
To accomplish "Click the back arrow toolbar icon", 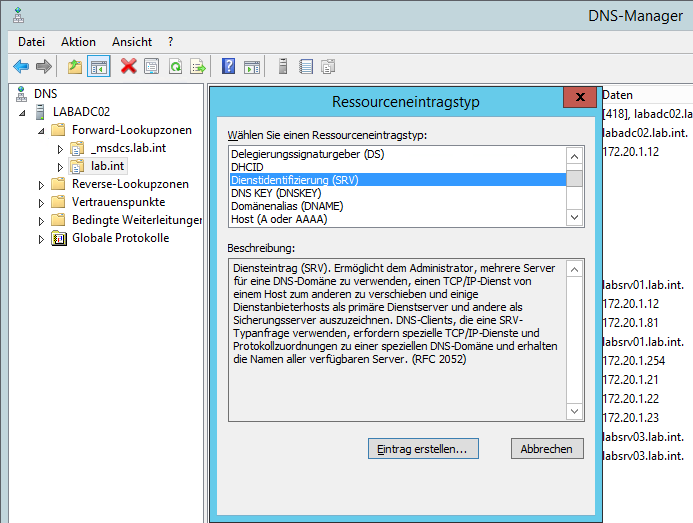I will point(21,67).
